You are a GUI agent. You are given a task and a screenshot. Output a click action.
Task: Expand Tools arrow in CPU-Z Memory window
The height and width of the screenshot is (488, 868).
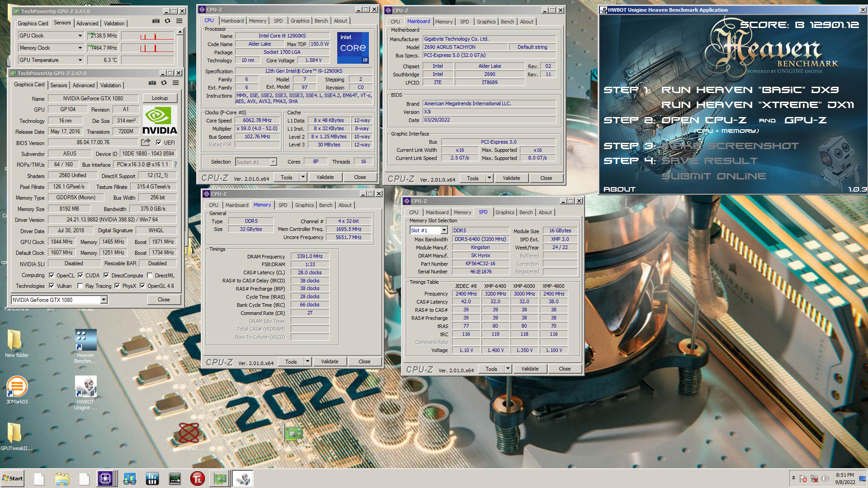click(x=307, y=361)
